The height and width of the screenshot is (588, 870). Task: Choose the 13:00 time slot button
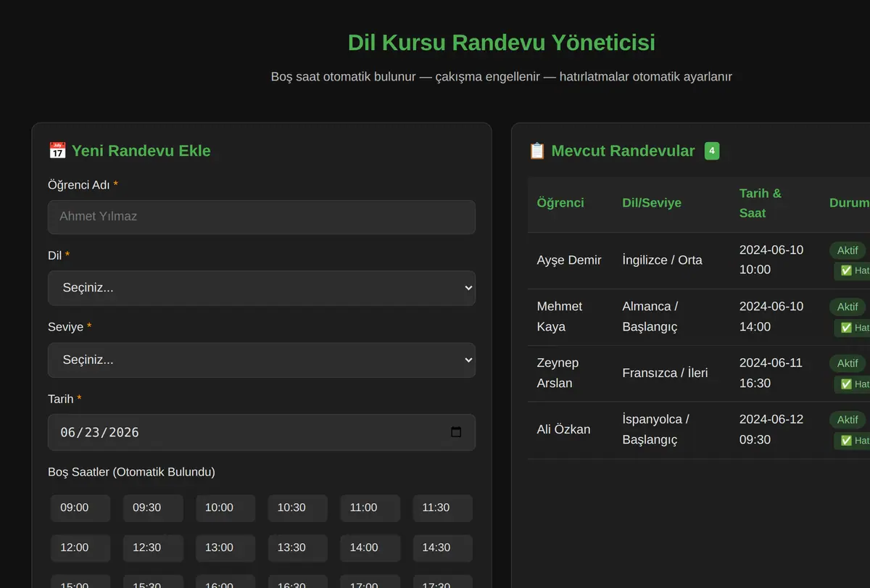pyautogui.click(x=225, y=547)
